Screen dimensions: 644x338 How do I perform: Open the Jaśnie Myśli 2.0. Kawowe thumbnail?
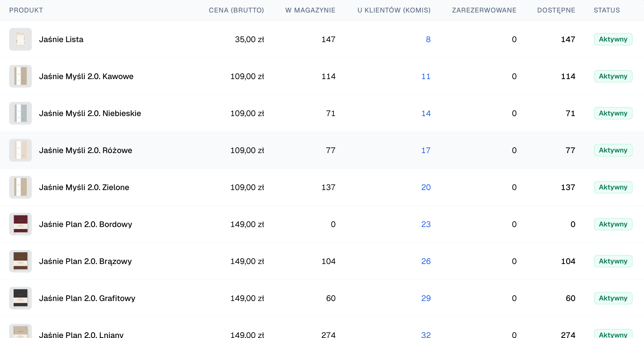(20, 76)
